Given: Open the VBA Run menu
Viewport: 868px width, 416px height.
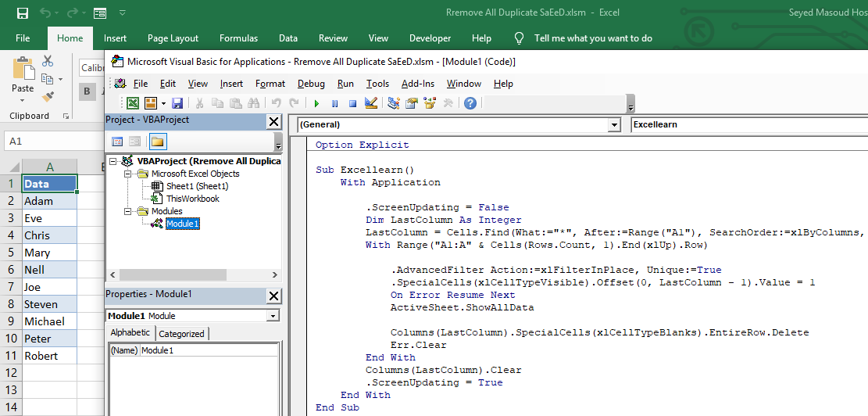Looking at the screenshot, I should click(x=345, y=84).
